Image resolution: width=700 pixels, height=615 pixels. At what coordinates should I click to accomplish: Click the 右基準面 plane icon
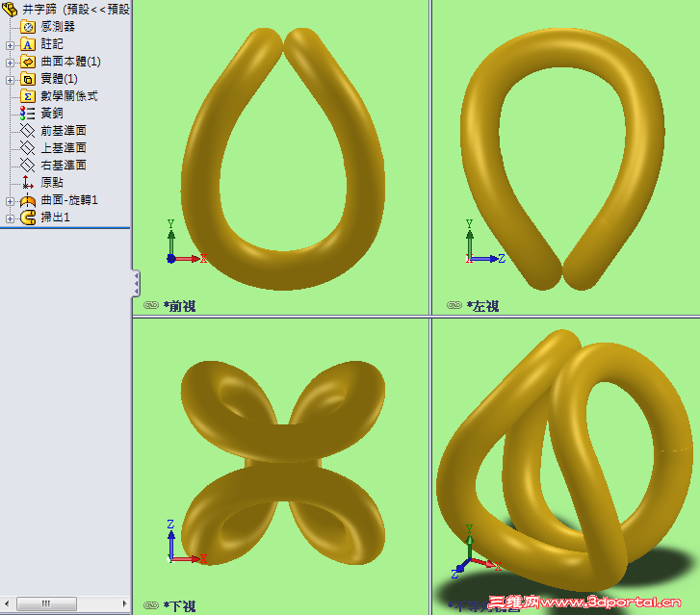28,166
